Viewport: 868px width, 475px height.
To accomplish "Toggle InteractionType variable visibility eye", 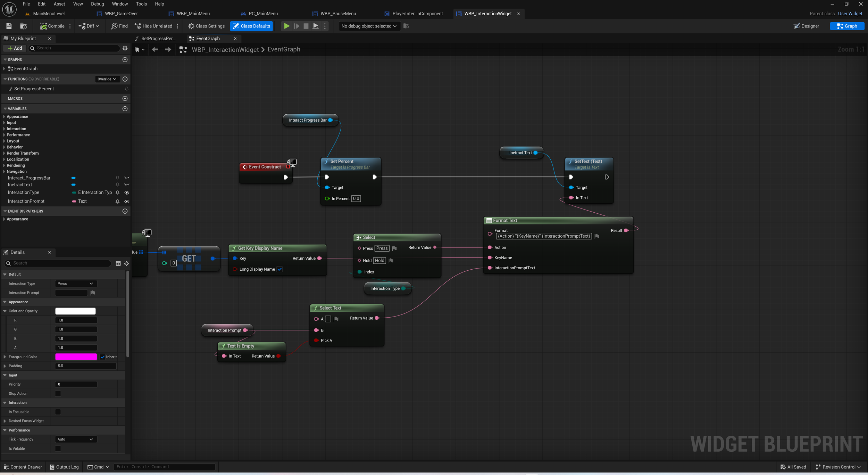I will 127,193.
